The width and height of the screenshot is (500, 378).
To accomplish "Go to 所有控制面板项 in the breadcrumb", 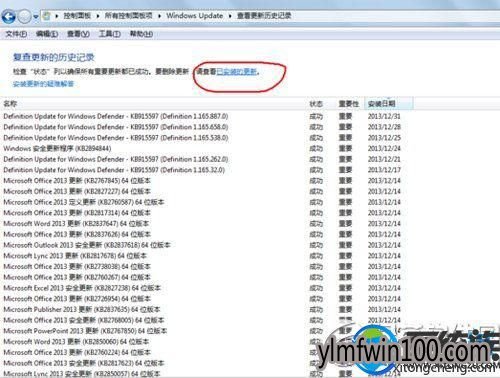I will pyautogui.click(x=128, y=16).
